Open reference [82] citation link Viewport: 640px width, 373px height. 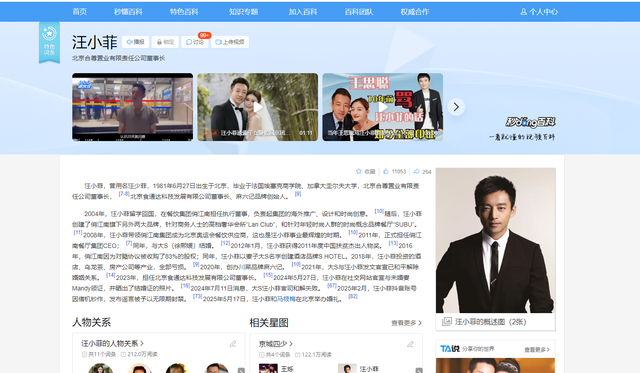(353, 296)
